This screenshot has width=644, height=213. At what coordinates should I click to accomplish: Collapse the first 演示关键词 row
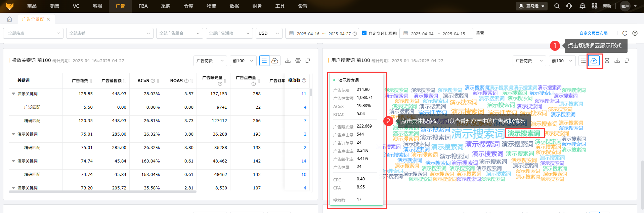(13, 94)
